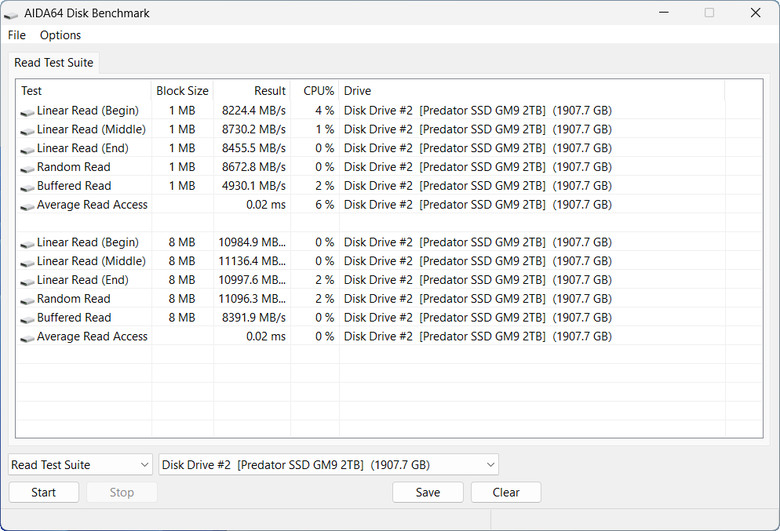
Task: Start the benchmark
Action: 44,492
